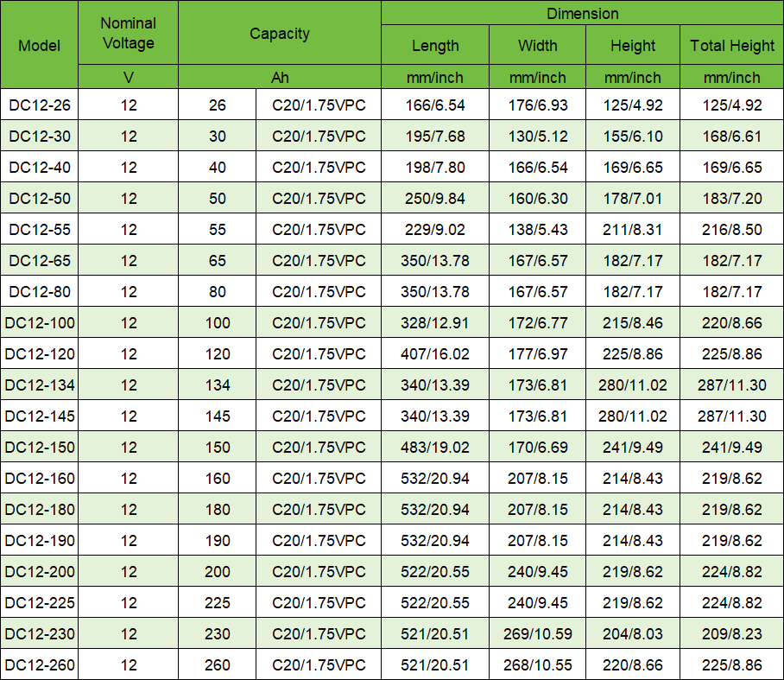Click the capacity value 55 cell

point(218,229)
